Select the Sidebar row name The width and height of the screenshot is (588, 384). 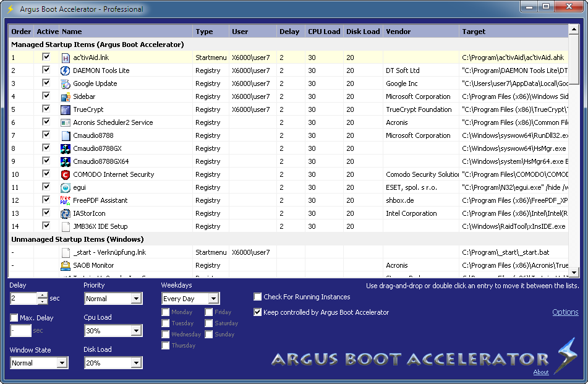84,96
